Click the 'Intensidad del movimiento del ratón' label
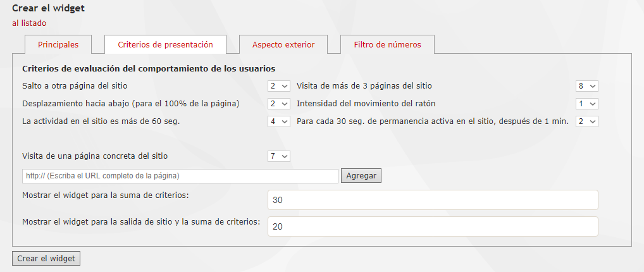This screenshot has height=272, width=644. (x=366, y=104)
